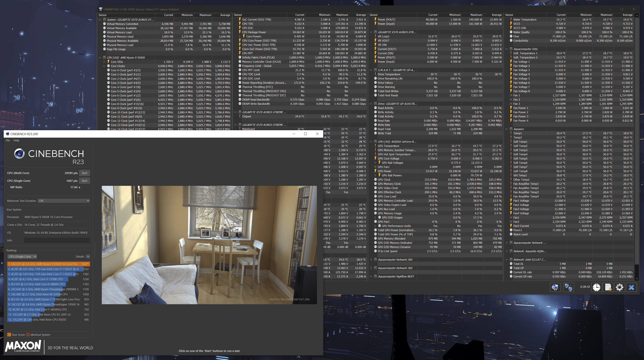The width and height of the screenshot is (644, 360).
Task: Expand the Core Powers subtree
Action: pos(240,36)
